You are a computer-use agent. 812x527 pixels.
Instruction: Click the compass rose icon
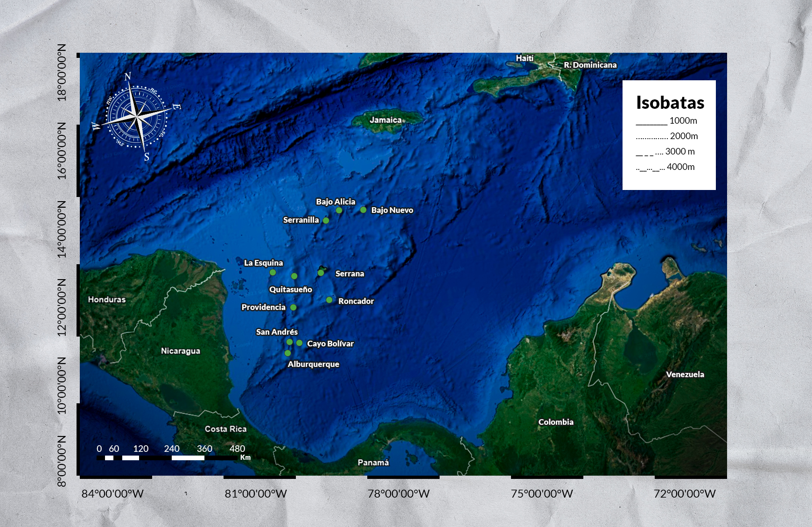[137, 117]
